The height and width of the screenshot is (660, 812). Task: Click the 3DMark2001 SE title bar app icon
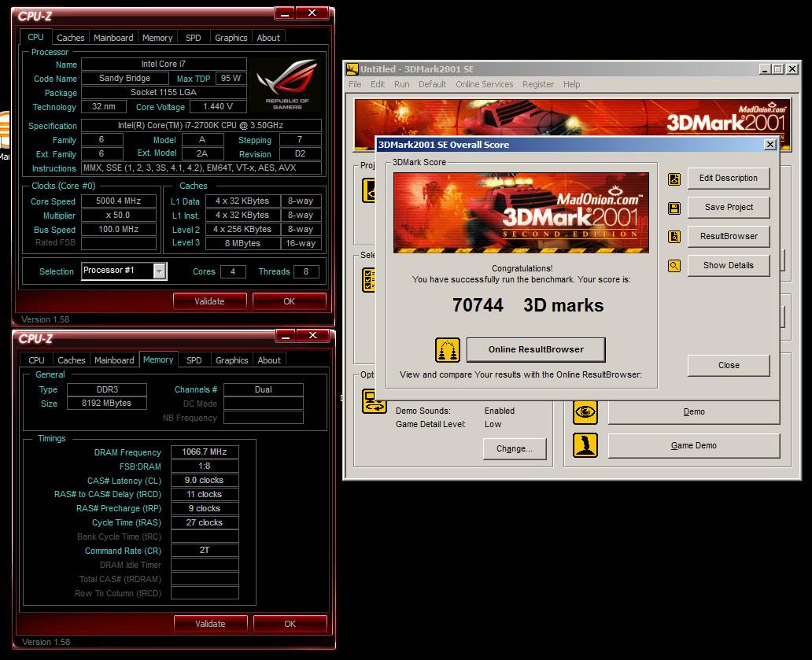tap(352, 69)
